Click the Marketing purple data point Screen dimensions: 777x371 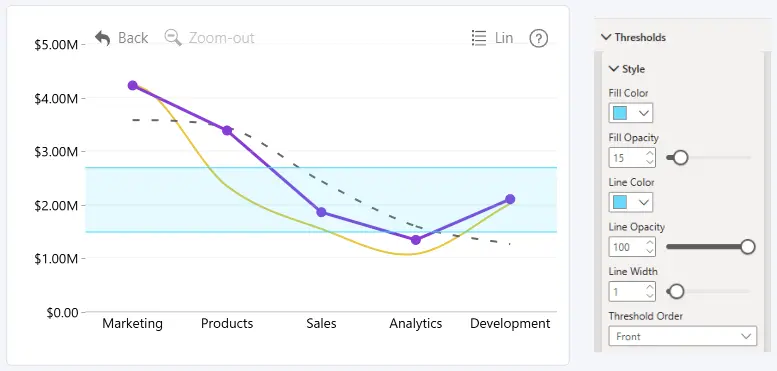(132, 85)
